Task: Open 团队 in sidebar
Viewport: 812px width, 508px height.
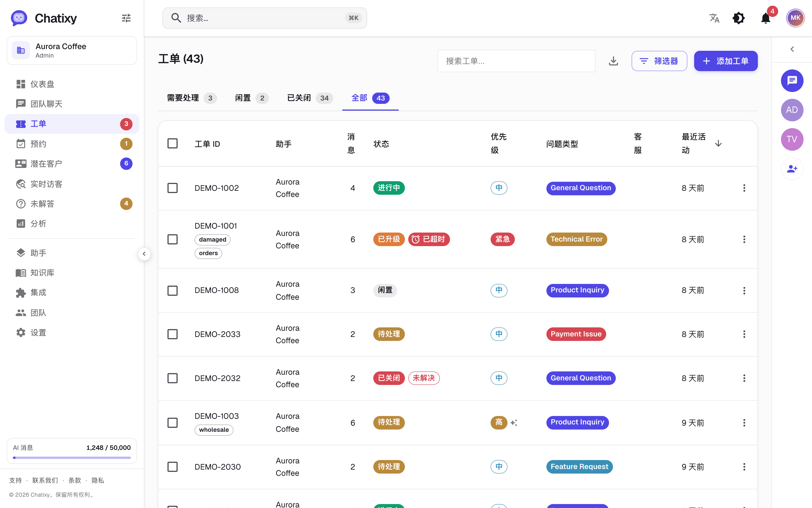Action: pos(72,312)
